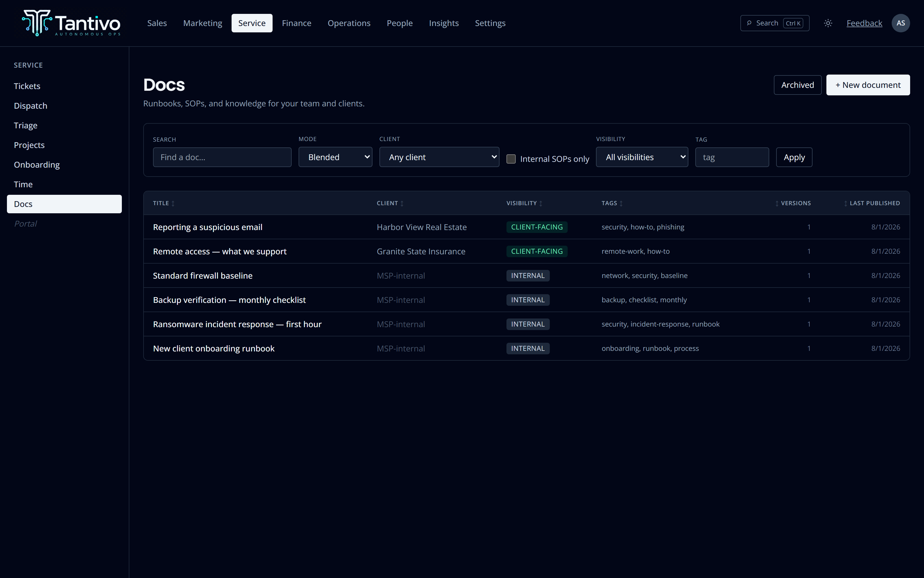Focus the Find a doc search field
Screen dimensions: 924x578
pos(222,157)
